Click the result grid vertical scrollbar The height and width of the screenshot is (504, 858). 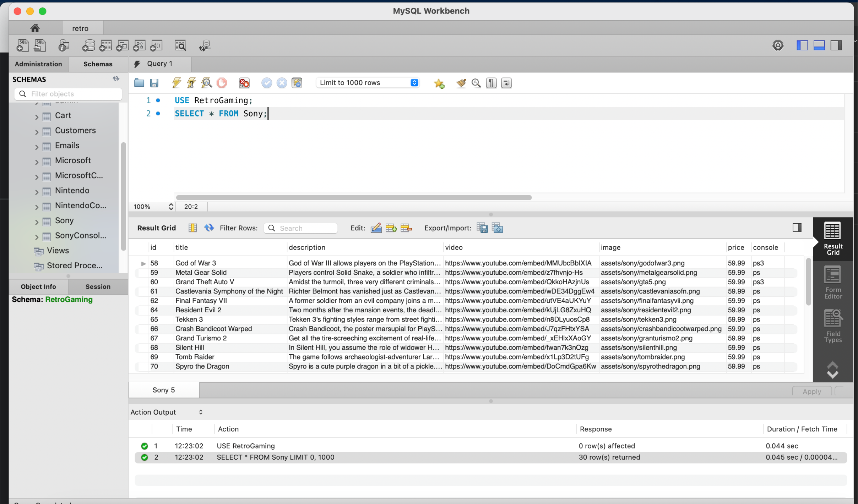(808, 282)
